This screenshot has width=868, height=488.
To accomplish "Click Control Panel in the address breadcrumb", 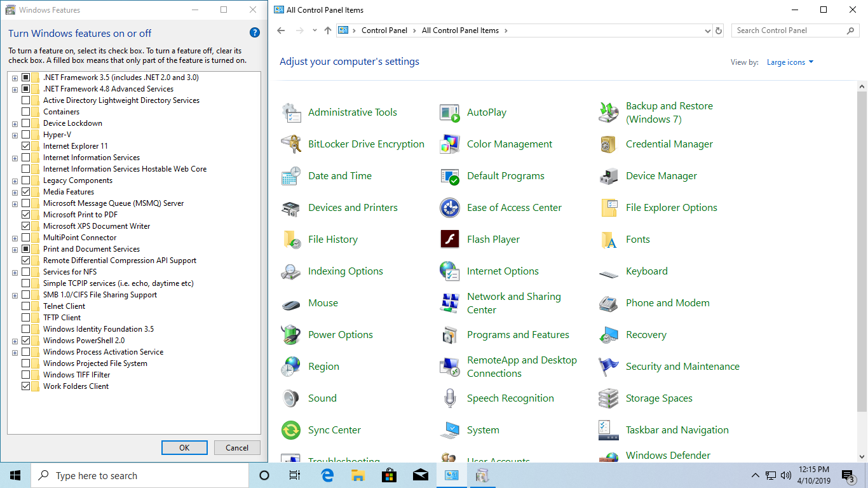I will (x=384, y=30).
